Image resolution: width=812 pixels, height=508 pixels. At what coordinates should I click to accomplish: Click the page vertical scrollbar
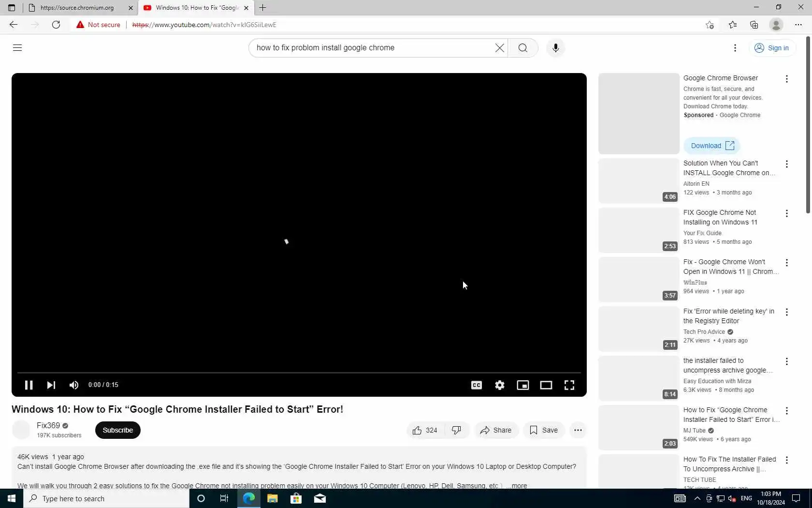[x=808, y=124]
